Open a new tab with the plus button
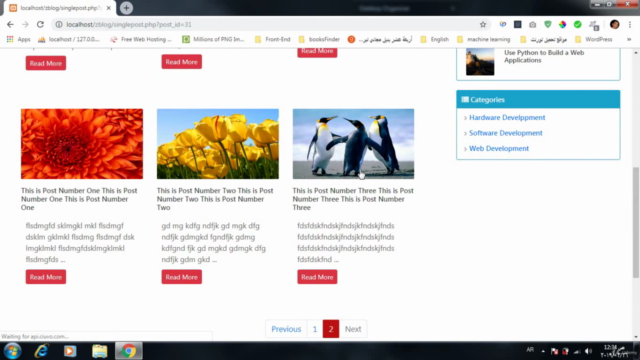This screenshot has width=640, height=360. pos(126,8)
